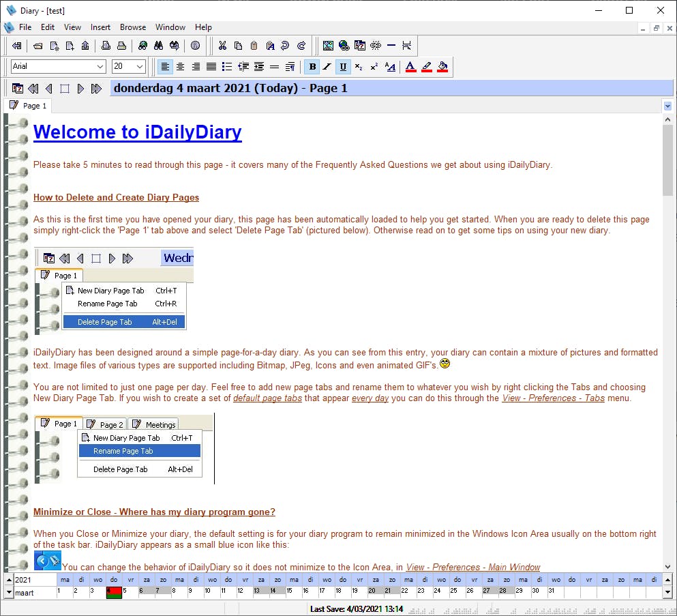Click the Insert Picture icon
Image resolution: width=677 pixels, height=616 pixels.
pos(328,45)
